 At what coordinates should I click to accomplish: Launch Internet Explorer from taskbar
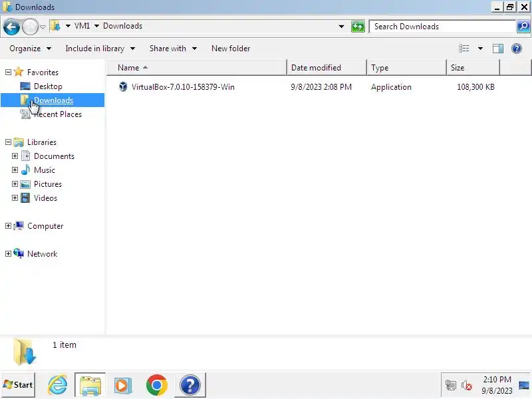[58, 385]
